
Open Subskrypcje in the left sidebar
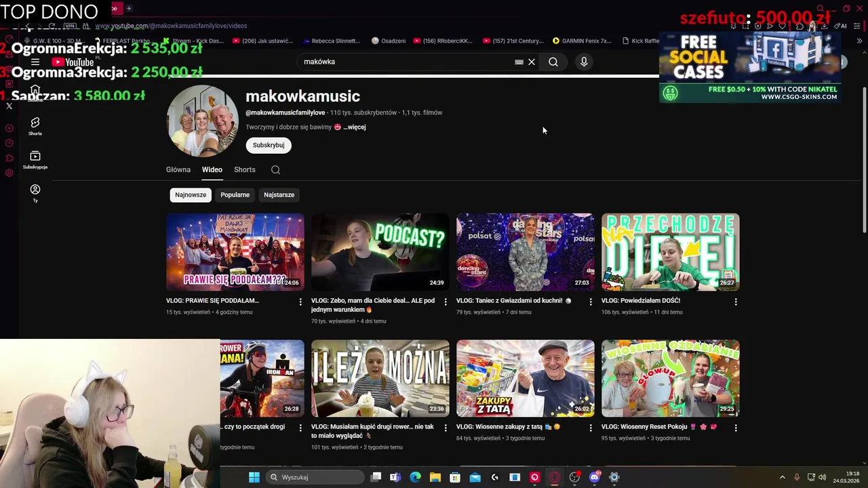[x=35, y=160]
